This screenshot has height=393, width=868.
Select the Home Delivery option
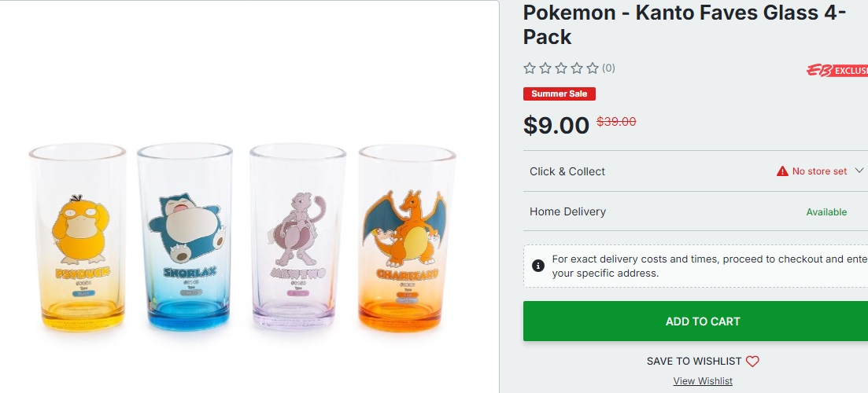pyautogui.click(x=567, y=211)
